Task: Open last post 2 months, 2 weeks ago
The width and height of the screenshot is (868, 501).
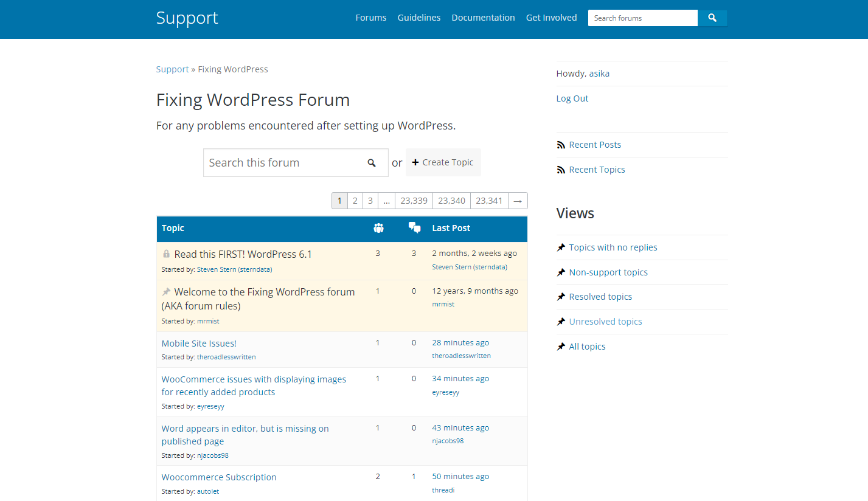Action: click(x=474, y=254)
